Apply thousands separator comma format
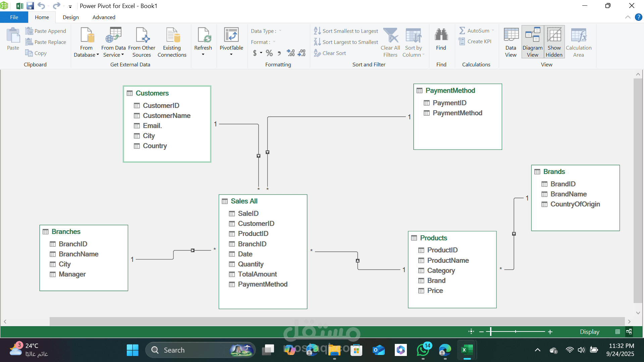The width and height of the screenshot is (644, 362). [279, 53]
